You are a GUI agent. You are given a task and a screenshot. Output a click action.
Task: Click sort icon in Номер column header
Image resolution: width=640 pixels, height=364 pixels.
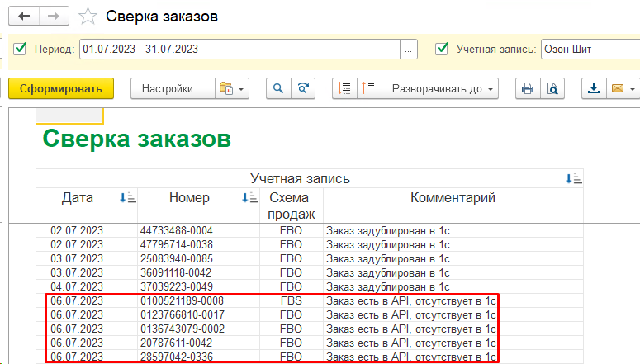coord(249,198)
